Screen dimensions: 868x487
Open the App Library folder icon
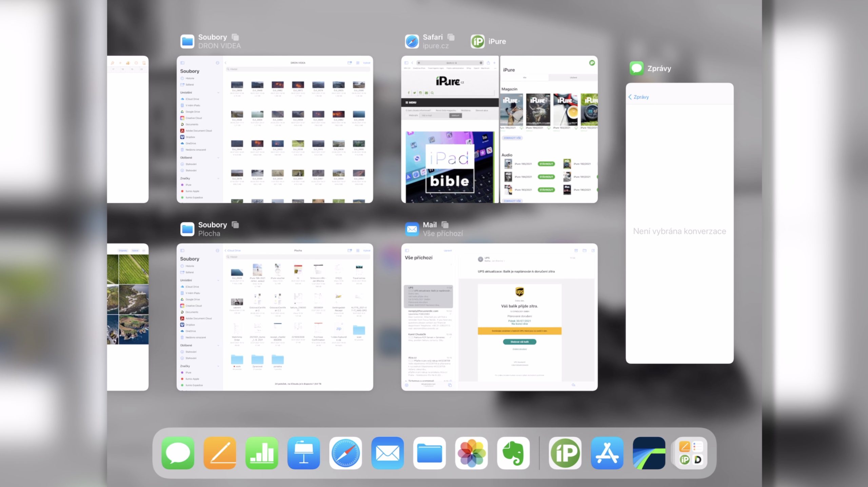click(691, 453)
